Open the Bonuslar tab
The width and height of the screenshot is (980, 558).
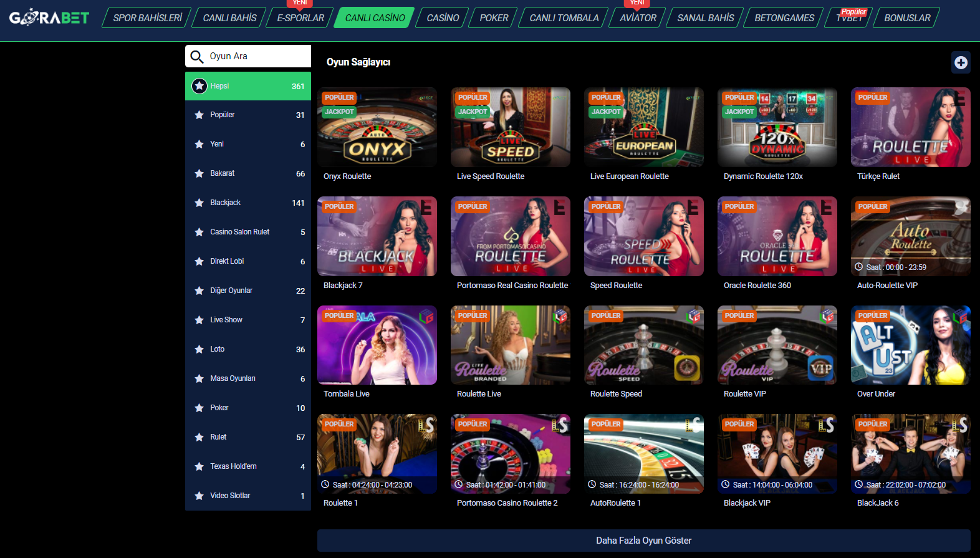906,17
